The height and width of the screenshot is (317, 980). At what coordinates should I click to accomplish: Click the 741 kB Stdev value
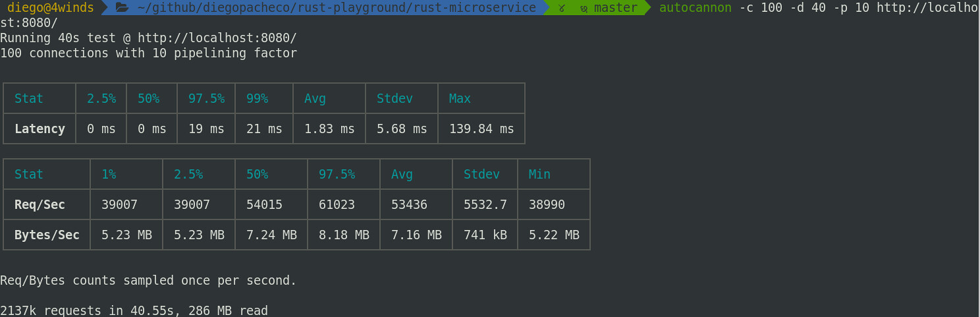coord(485,235)
